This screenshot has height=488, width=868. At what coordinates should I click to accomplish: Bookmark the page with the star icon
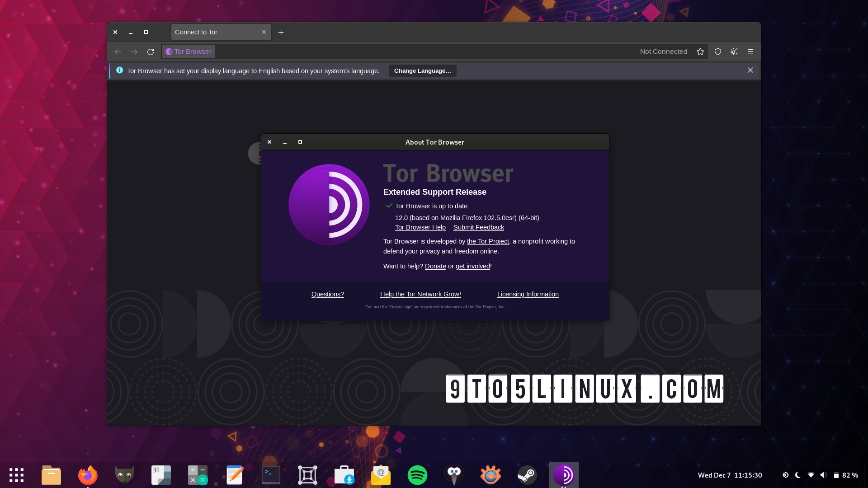[700, 51]
